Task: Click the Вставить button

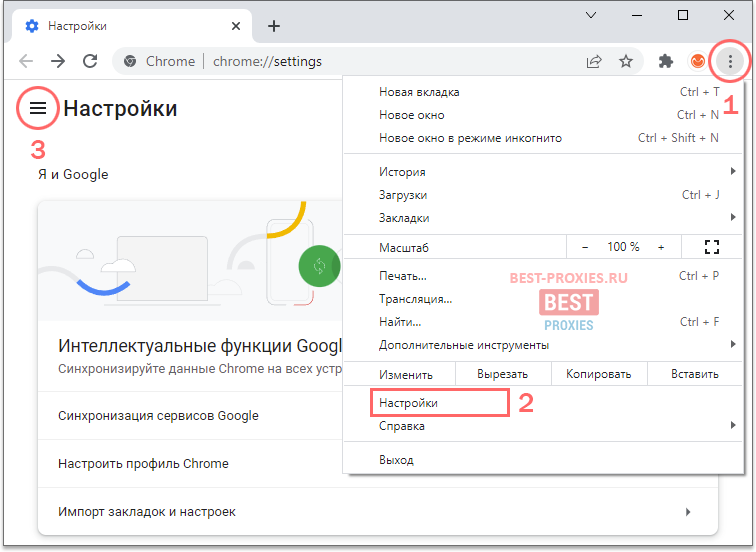Action: tap(694, 374)
